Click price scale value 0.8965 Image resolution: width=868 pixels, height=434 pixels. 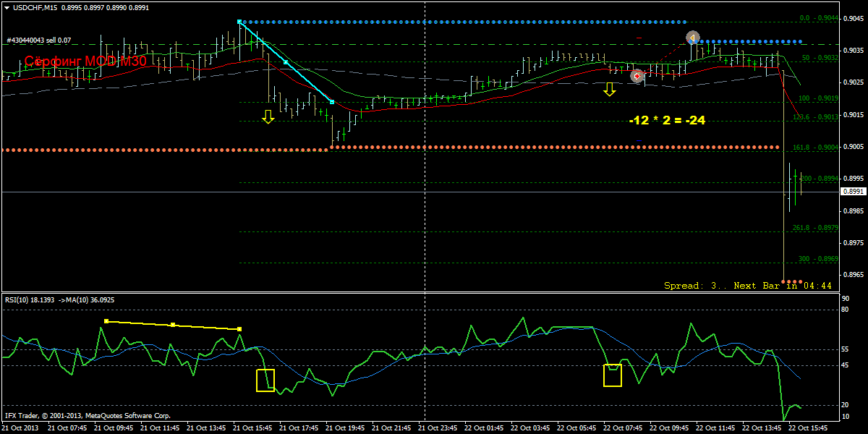tap(853, 275)
